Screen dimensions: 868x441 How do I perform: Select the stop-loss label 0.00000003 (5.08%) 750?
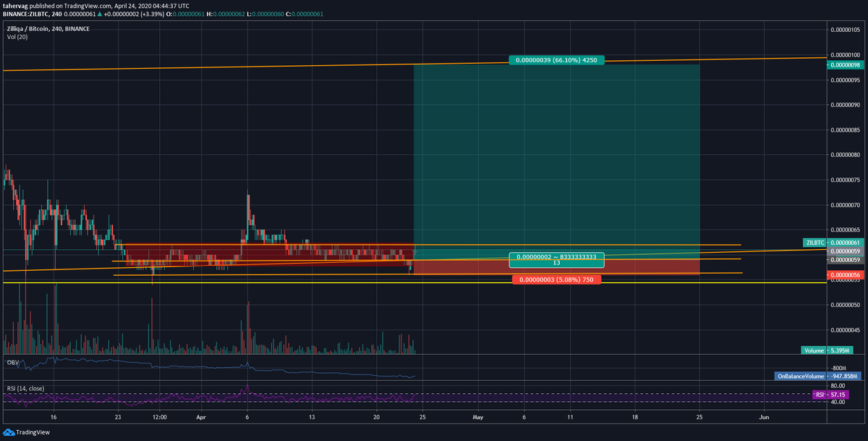pyautogui.click(x=556, y=280)
